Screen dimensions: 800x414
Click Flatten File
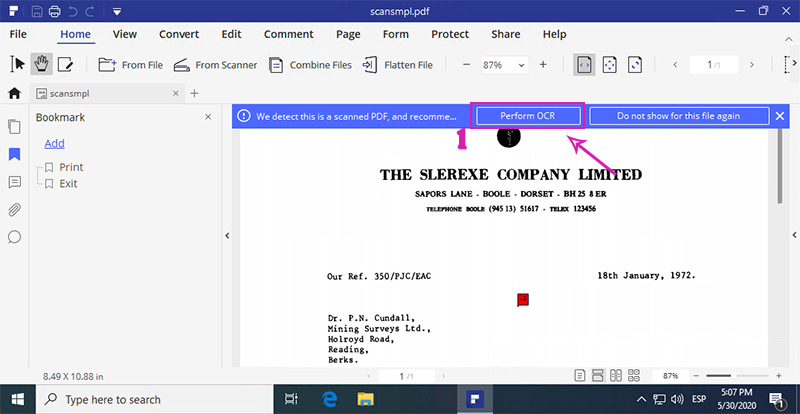(397, 65)
